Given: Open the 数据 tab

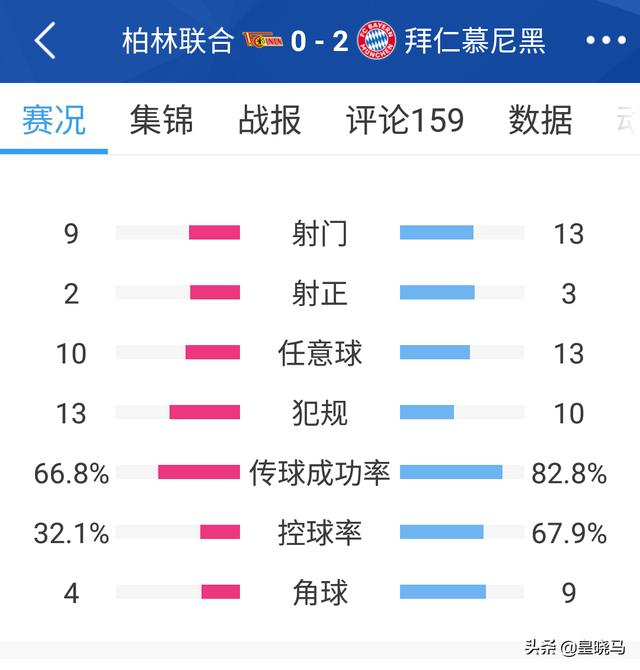Looking at the screenshot, I should [540, 120].
